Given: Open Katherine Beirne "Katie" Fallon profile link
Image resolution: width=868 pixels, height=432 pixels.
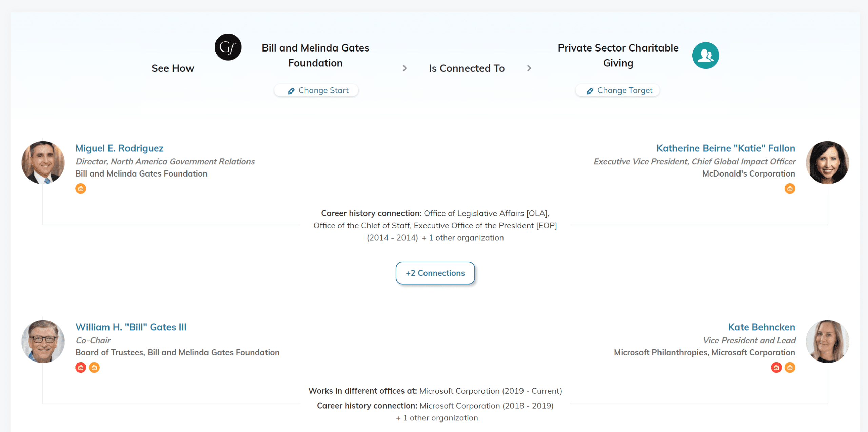Looking at the screenshot, I should pyautogui.click(x=726, y=148).
